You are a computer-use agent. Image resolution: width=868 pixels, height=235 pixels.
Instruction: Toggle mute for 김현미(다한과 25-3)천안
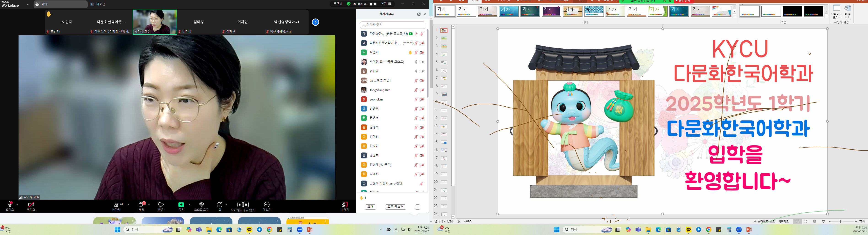(x=422, y=184)
